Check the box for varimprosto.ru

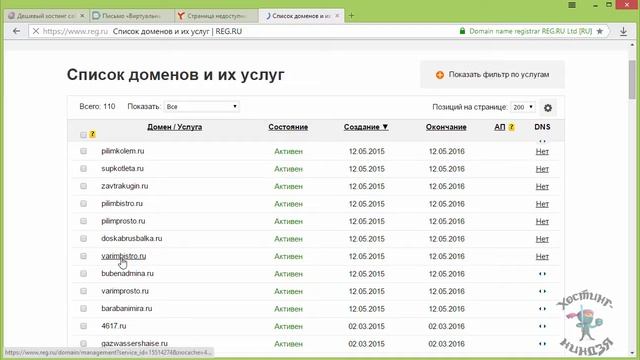pos(83,291)
